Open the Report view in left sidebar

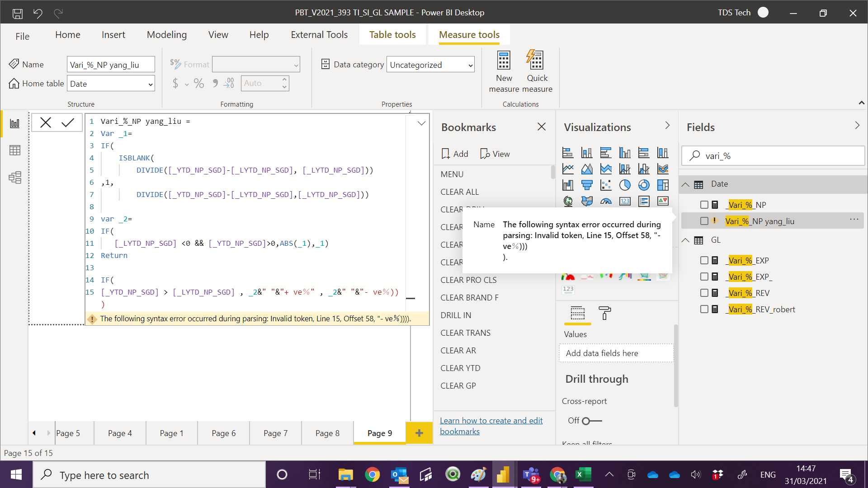coord(15,123)
